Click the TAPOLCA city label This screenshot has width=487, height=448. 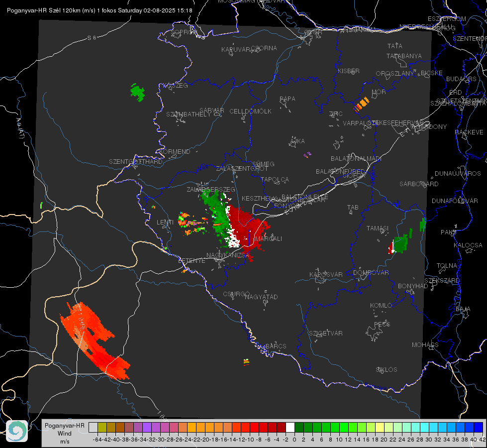(275, 179)
